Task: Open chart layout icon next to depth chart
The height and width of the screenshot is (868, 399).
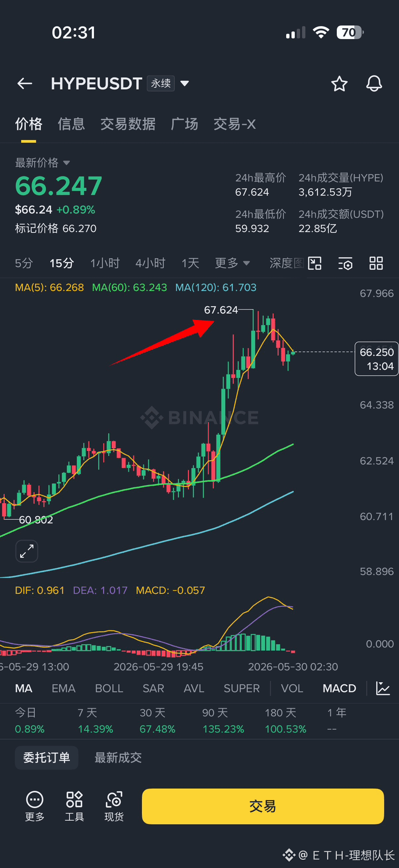Action: coord(315,263)
